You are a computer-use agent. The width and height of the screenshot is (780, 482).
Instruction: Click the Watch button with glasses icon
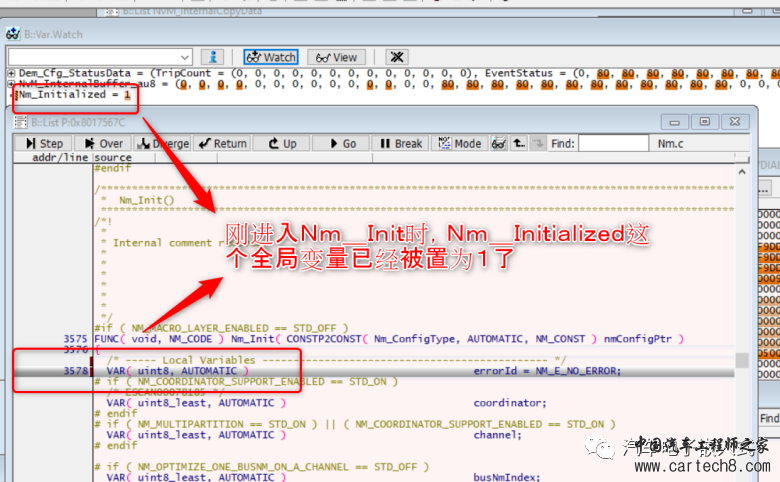point(271,57)
